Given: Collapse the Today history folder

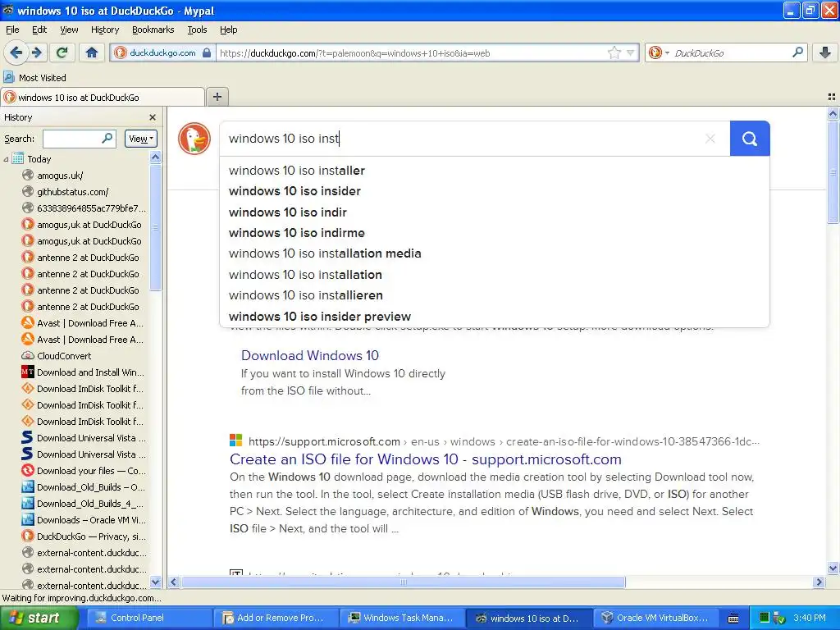Looking at the screenshot, I should [6, 159].
